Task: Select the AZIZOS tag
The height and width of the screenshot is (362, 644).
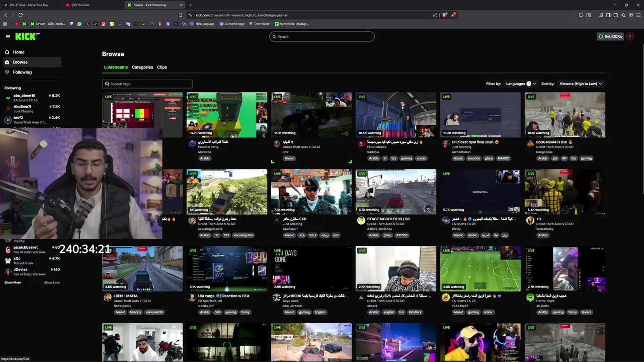Action: (x=401, y=235)
